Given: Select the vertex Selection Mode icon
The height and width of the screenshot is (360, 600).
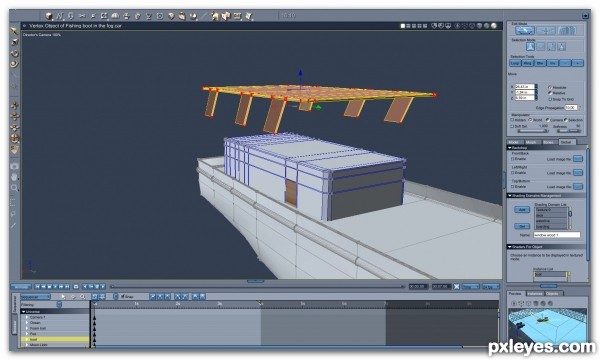Looking at the screenshot, I should click(530, 47).
